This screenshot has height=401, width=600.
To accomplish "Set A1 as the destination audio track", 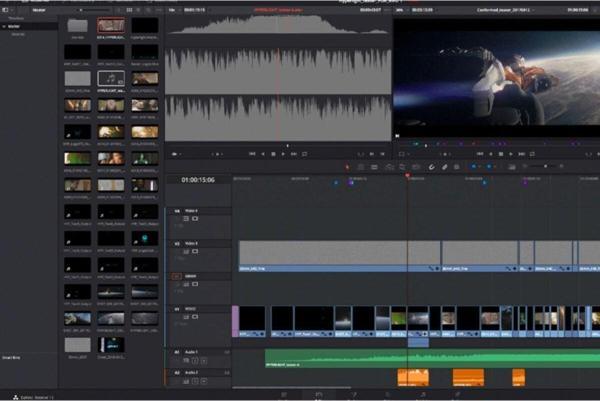I will [x=177, y=352].
